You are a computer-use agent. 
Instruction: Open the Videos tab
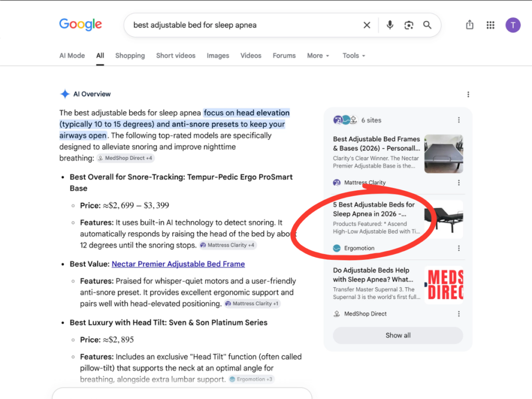[x=251, y=56]
